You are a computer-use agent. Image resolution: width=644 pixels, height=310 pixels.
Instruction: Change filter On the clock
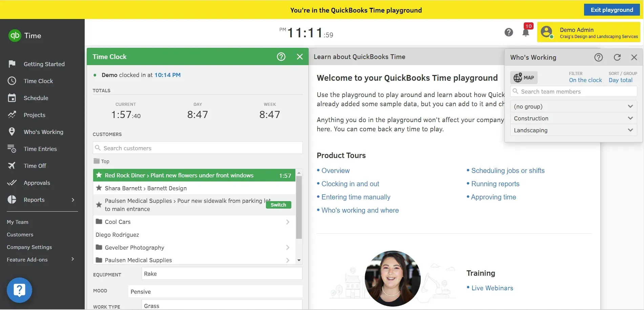[x=585, y=80]
